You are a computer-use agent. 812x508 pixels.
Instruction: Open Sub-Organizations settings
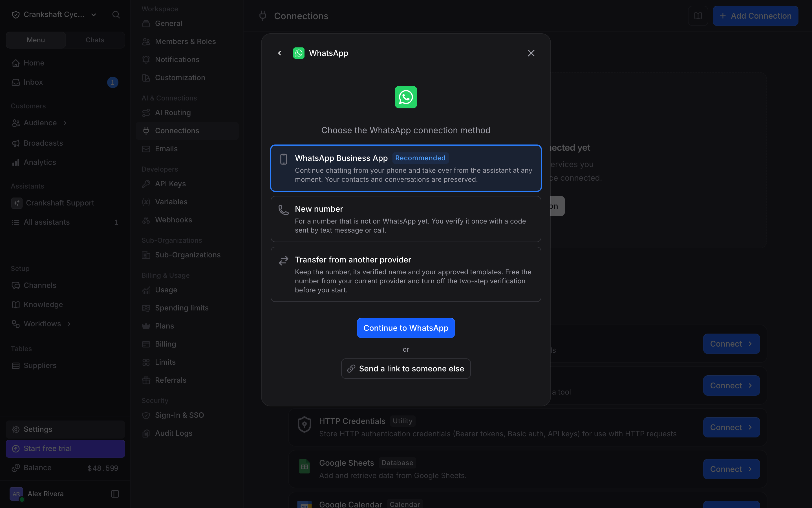click(x=187, y=255)
